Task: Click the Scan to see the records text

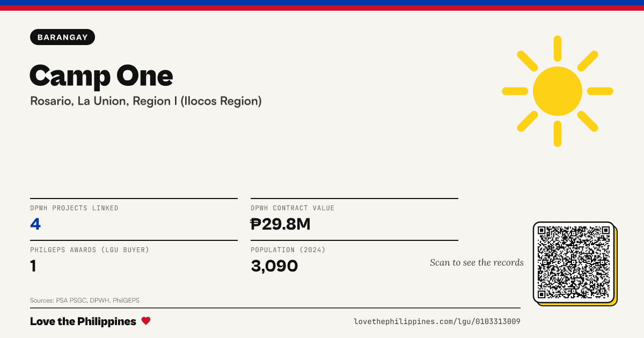Action: 477,262
